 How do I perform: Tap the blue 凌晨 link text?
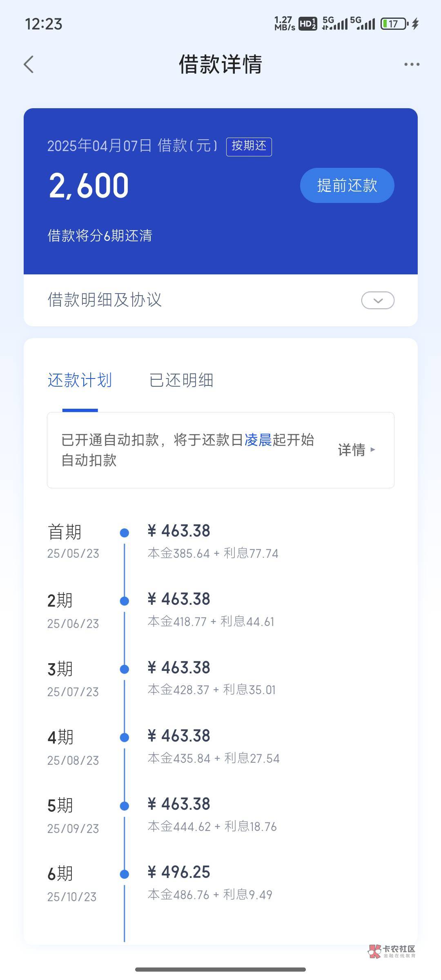[x=258, y=440]
